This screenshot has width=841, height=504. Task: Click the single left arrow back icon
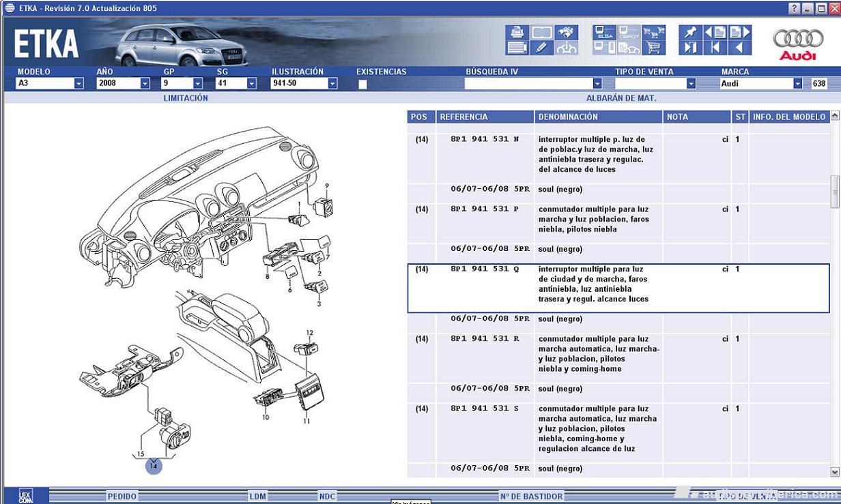(x=740, y=48)
